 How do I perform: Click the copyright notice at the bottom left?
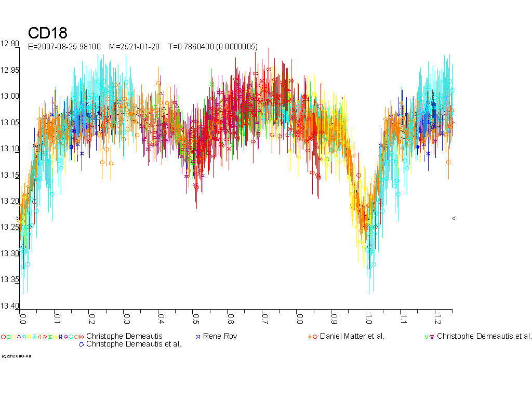tap(16, 356)
